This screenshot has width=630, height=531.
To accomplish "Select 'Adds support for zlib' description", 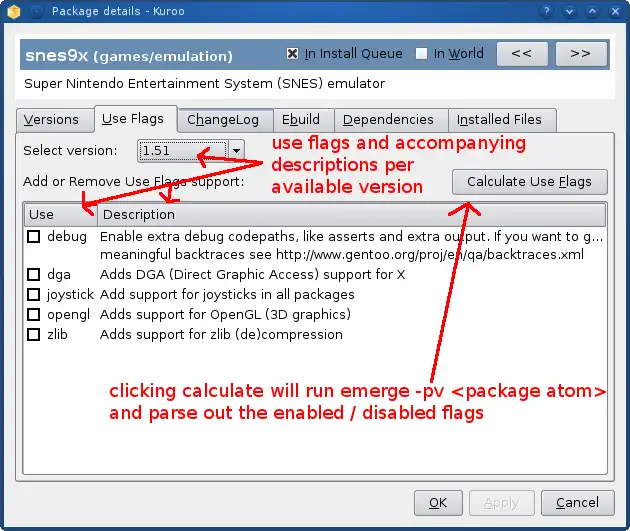I will (221, 334).
